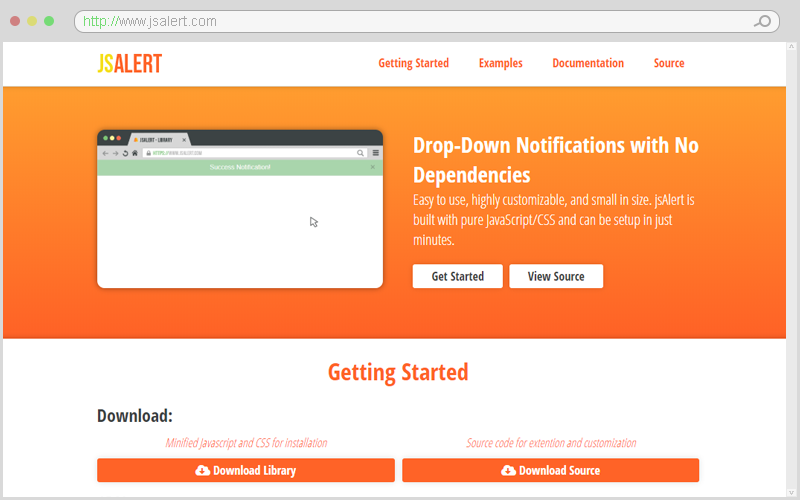Click the cloud icon on Download Library
The width and height of the screenshot is (800, 500).
(x=203, y=470)
